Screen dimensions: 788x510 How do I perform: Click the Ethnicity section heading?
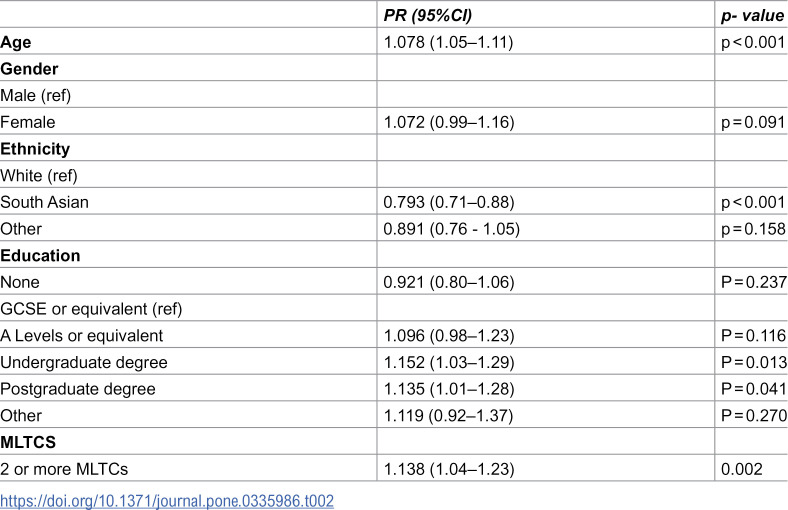click(35, 149)
